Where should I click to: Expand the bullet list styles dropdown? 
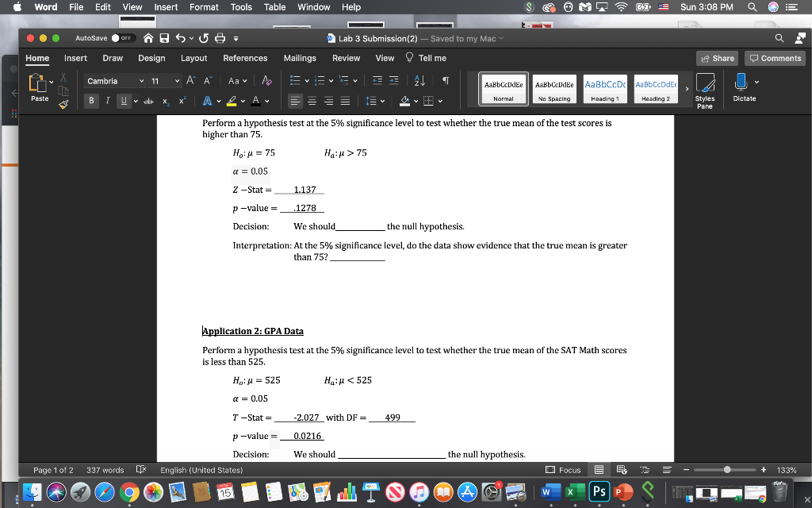tap(307, 80)
